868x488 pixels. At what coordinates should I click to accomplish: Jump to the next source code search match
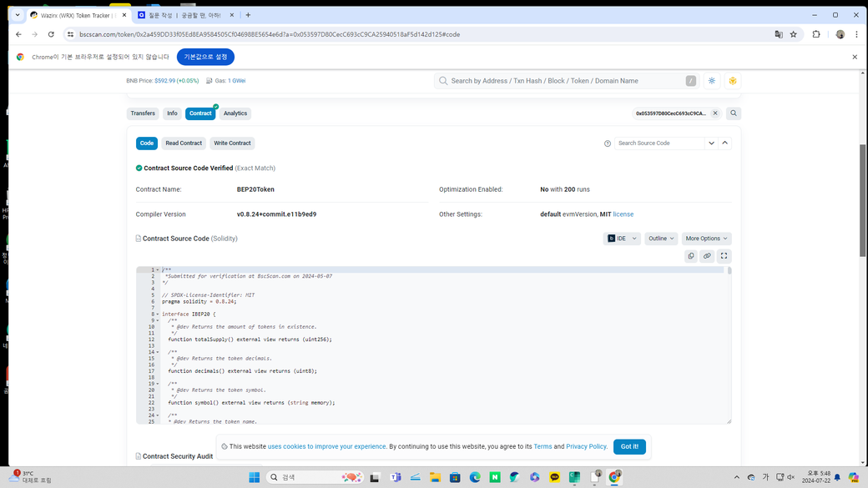coord(711,143)
